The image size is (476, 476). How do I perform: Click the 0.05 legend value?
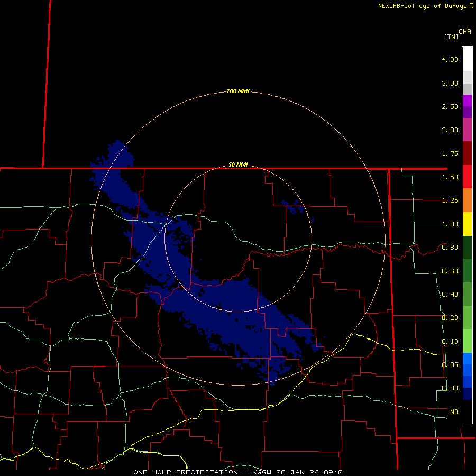(450, 364)
